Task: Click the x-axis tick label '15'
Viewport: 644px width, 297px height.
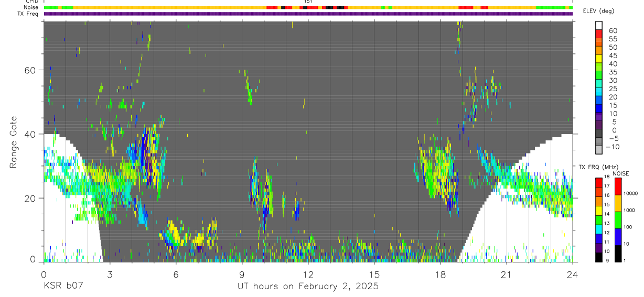Action: pyautogui.click(x=374, y=274)
